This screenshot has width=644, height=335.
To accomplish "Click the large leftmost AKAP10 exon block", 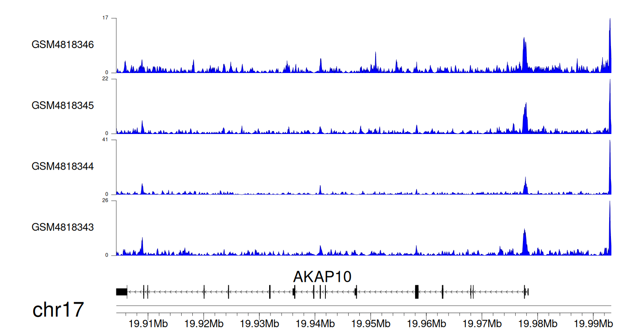I will point(122,292).
